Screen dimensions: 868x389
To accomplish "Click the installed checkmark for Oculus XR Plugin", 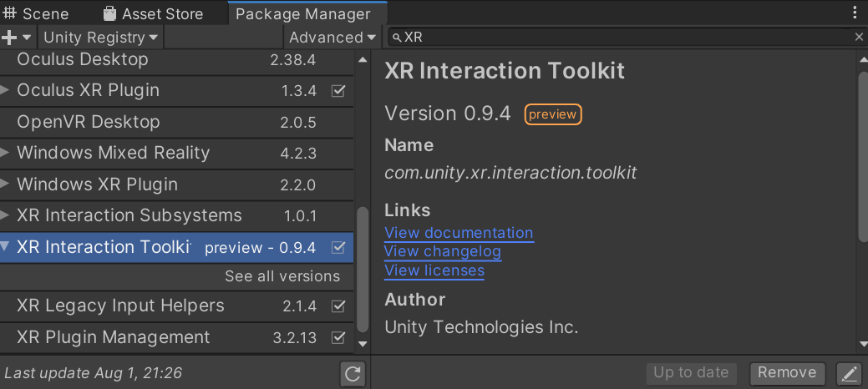I will 338,91.
